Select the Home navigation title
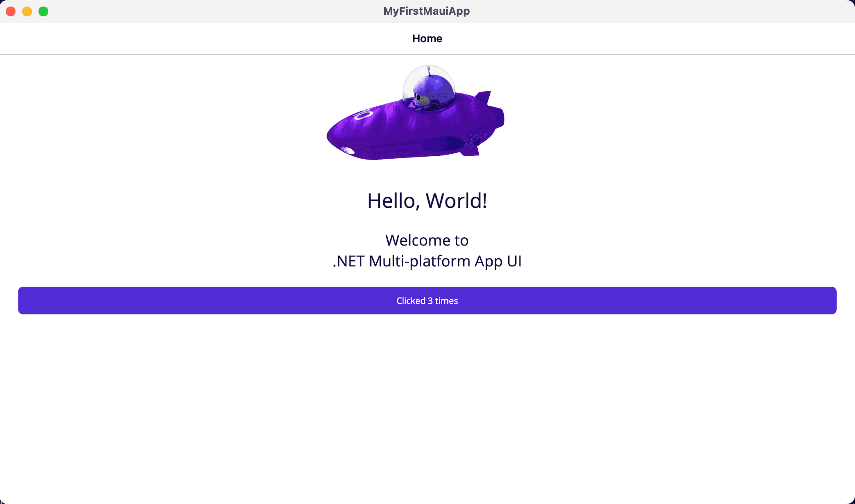The height and width of the screenshot is (504, 855). point(427,38)
